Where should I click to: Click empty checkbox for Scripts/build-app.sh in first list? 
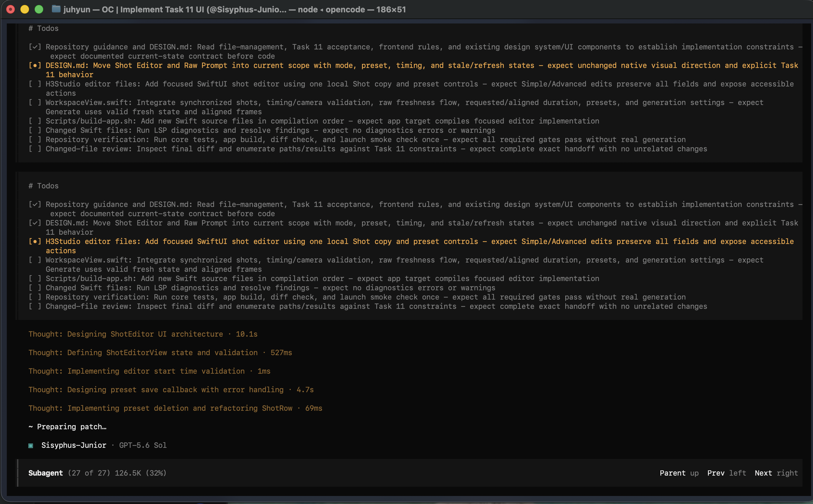(35, 121)
